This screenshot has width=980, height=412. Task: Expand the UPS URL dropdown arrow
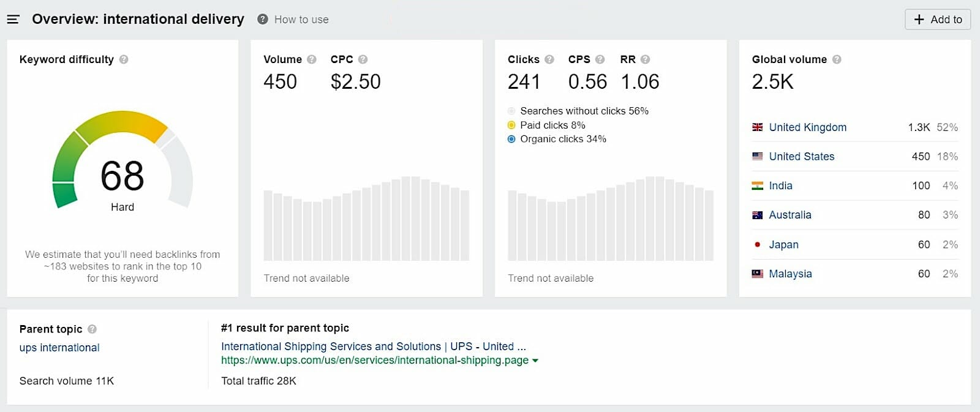[535, 361]
